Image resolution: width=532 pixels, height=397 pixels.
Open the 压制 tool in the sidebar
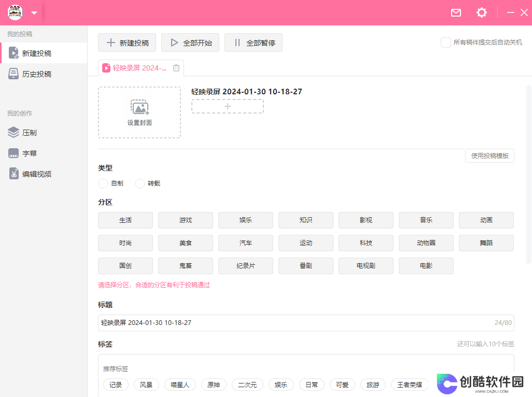[x=44, y=133]
